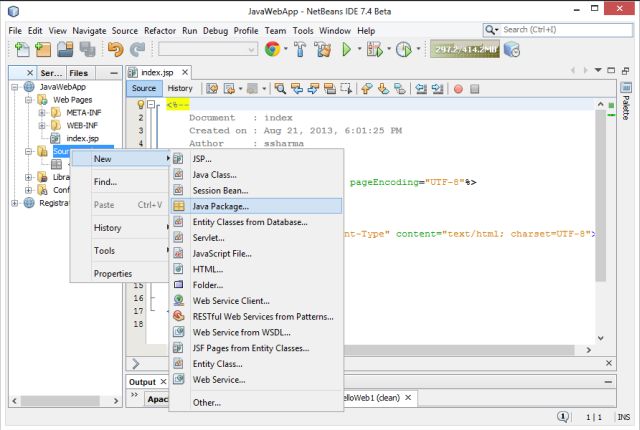Collapse the Web Pages folder node

[28, 100]
